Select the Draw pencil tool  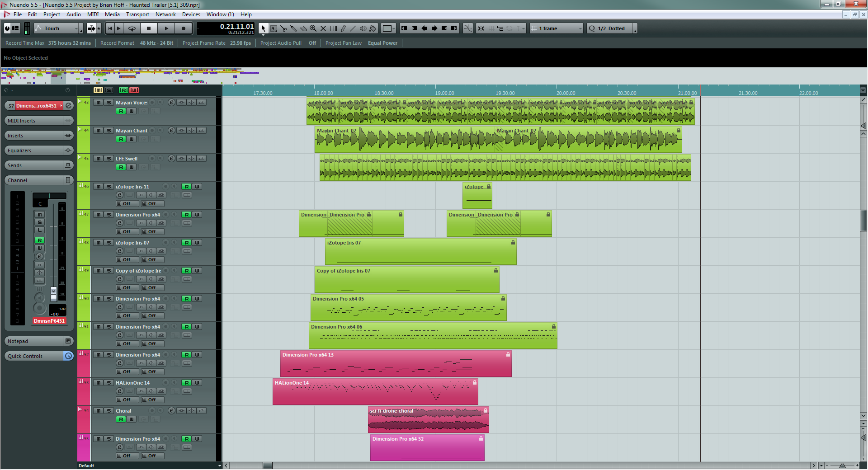(x=343, y=28)
